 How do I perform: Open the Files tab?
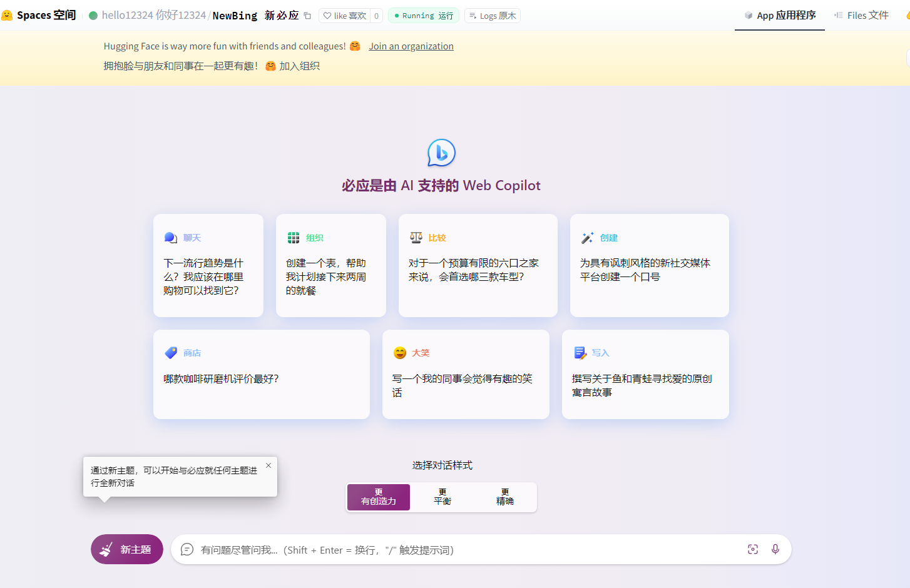tap(861, 15)
